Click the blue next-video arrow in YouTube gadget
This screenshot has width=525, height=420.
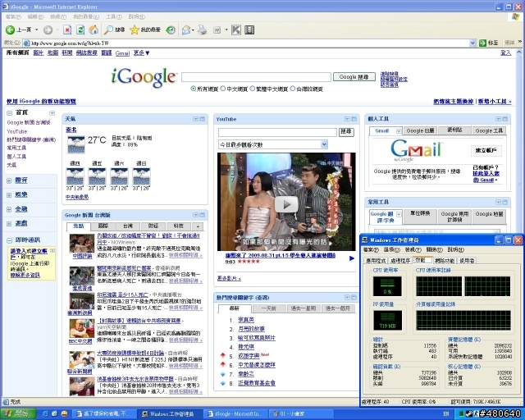click(352, 258)
